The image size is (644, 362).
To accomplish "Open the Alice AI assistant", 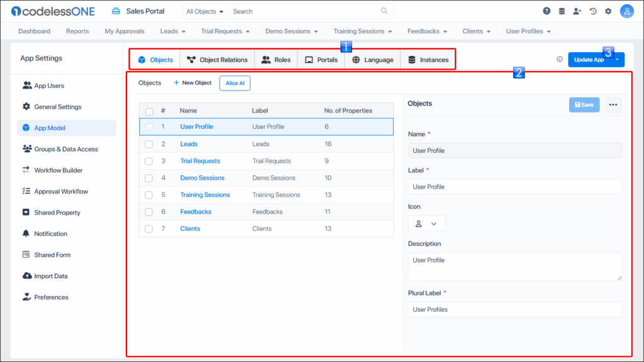I will coord(235,82).
